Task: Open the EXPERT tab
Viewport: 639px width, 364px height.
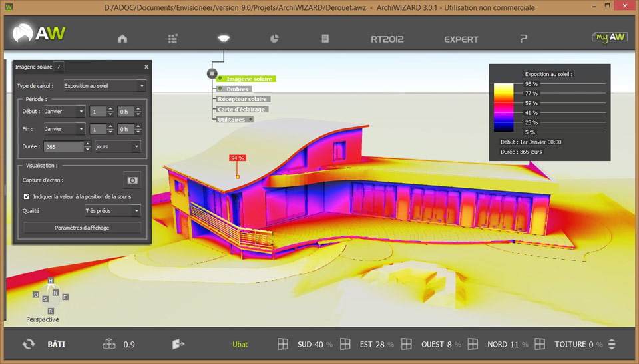Action: pyautogui.click(x=461, y=39)
